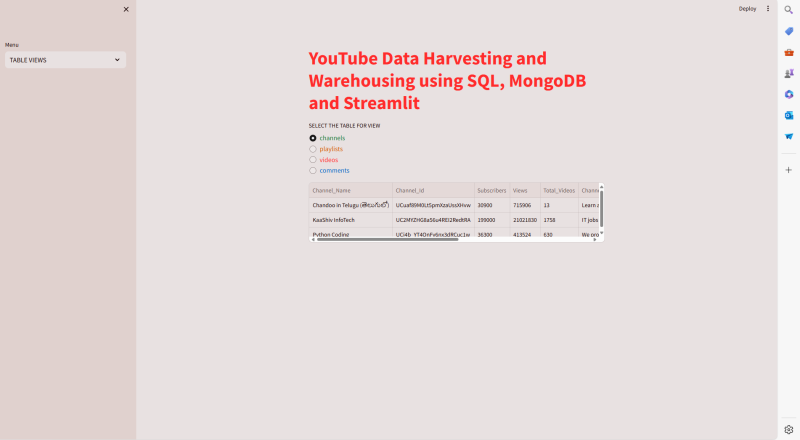Open the blue paper plane icon
800x440 pixels.
coord(789,136)
